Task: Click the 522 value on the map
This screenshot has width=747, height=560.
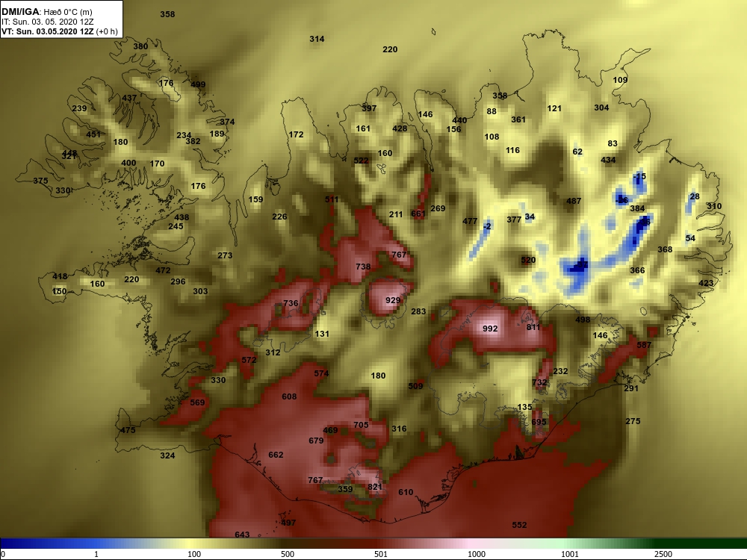Action: point(361,161)
